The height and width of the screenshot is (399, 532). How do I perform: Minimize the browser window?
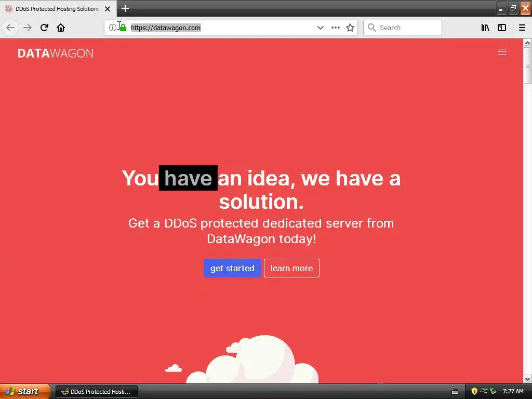(500, 9)
